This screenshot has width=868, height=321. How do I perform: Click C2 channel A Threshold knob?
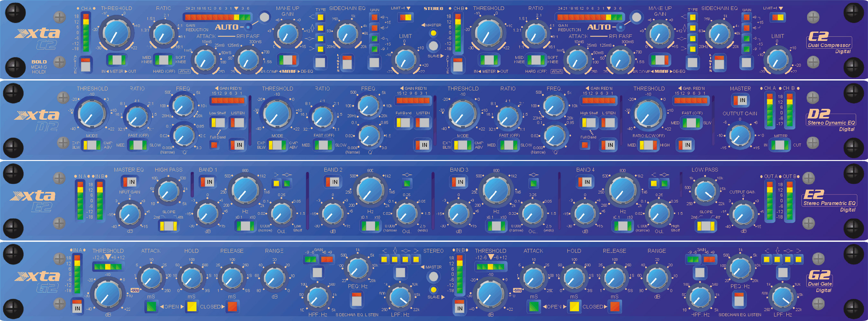[x=116, y=33]
